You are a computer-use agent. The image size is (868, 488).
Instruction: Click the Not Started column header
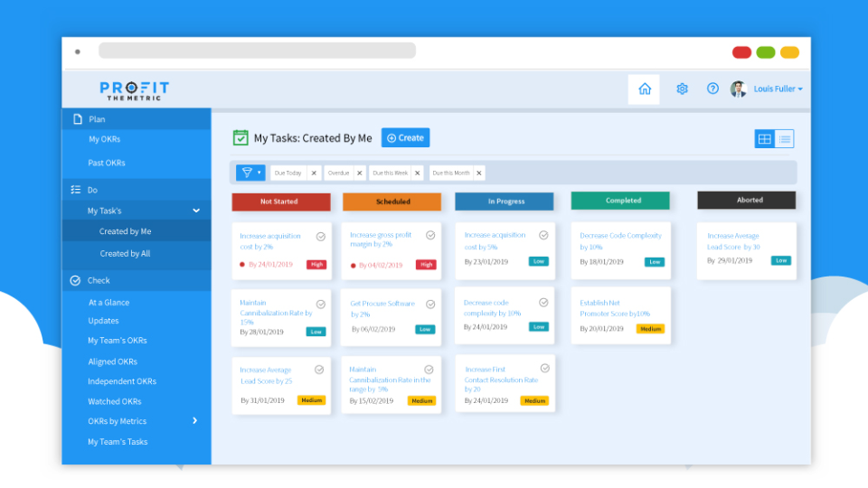[281, 202]
